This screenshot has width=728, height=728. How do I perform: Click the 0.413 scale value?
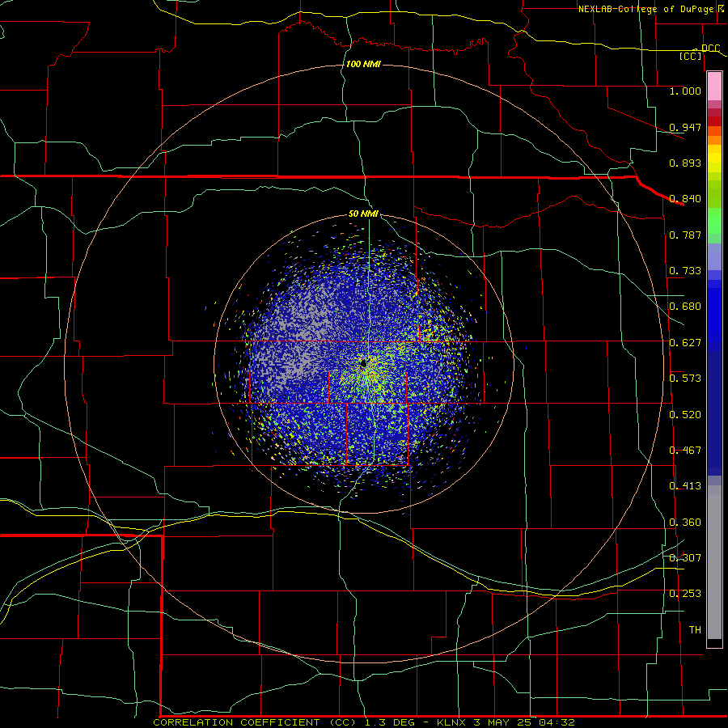click(685, 486)
